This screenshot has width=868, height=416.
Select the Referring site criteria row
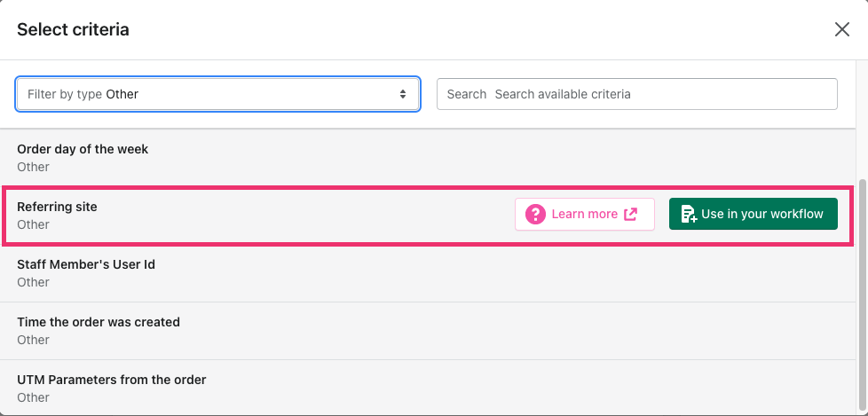click(x=428, y=216)
